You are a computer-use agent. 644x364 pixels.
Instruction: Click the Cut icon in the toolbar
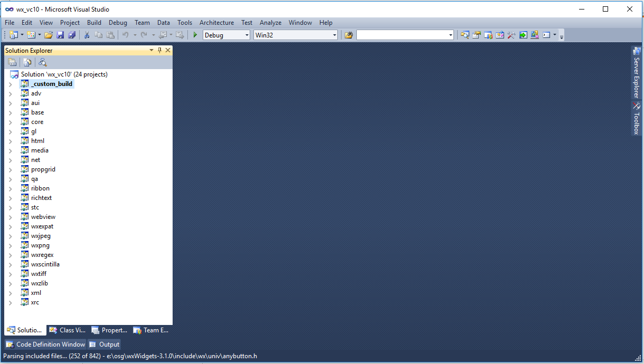[x=86, y=35]
